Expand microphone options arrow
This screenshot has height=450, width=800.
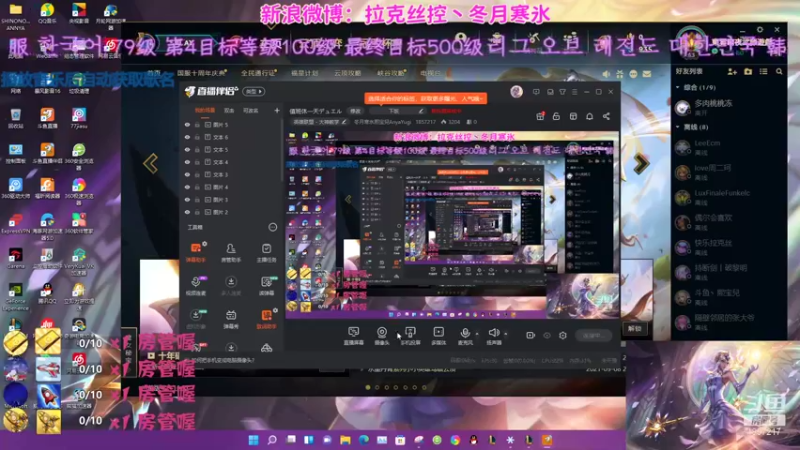477,334
